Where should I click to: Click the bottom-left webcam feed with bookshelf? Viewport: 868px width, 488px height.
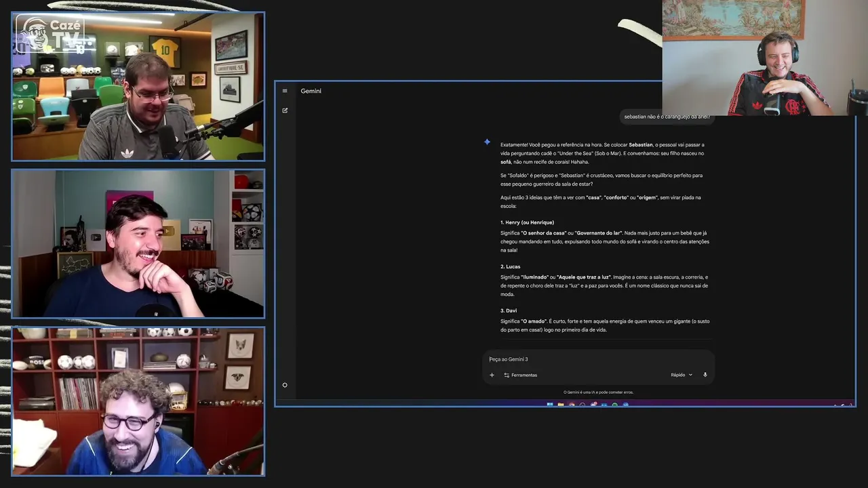tap(138, 401)
